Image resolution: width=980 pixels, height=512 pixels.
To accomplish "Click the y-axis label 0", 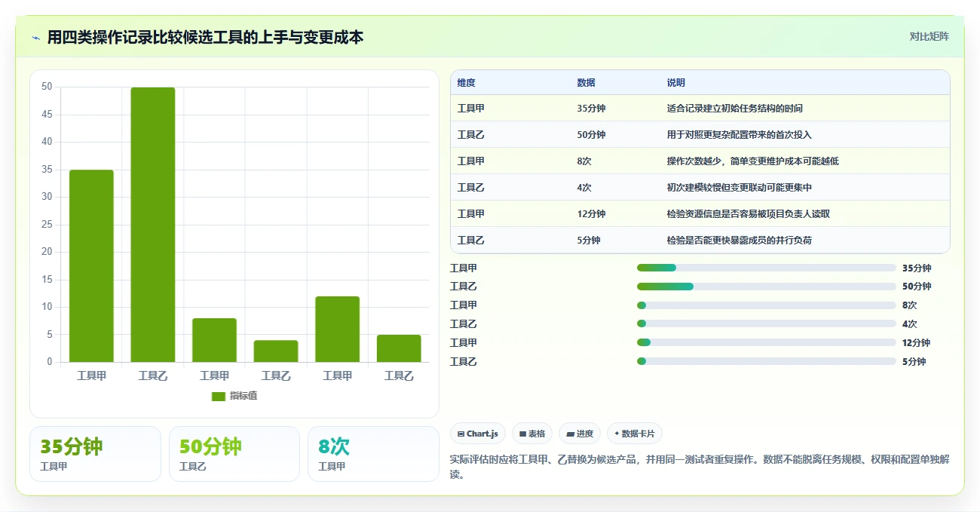I will point(50,362).
